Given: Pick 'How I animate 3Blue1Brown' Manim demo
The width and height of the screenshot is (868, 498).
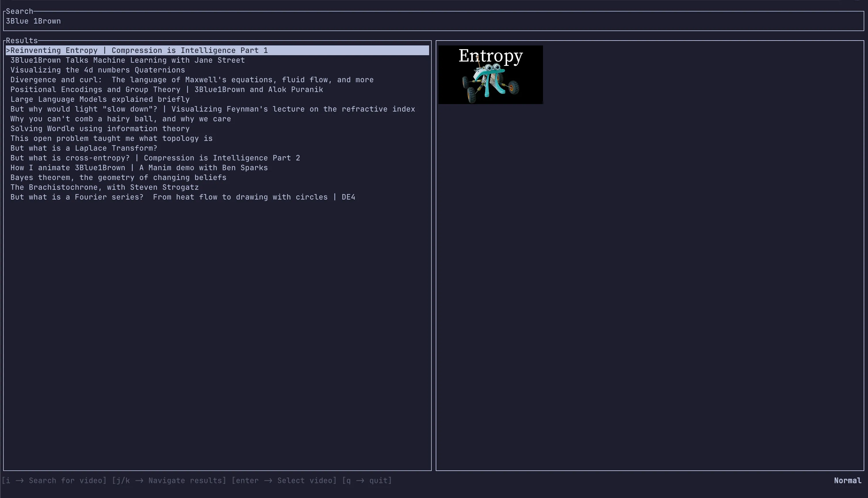Looking at the screenshot, I should 217,168.
